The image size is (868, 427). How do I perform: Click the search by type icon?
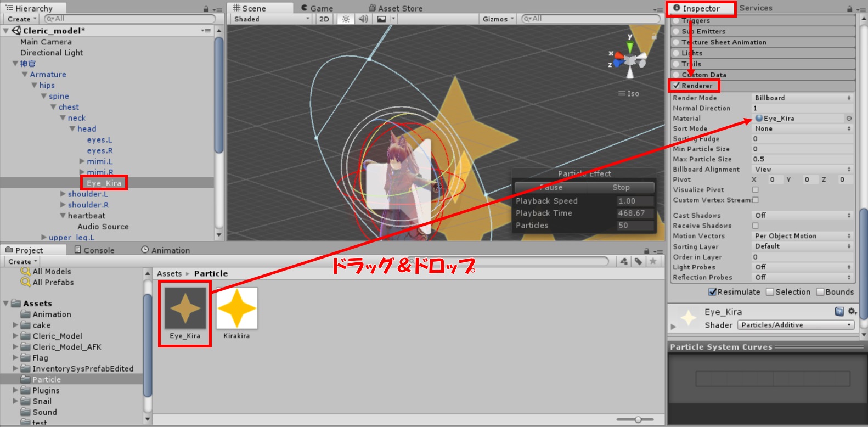(x=624, y=261)
